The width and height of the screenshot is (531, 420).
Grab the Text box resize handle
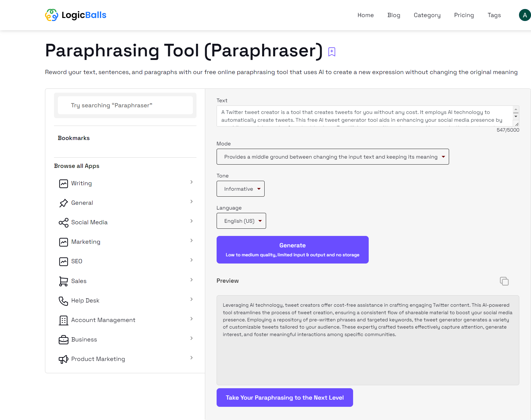[517, 124]
